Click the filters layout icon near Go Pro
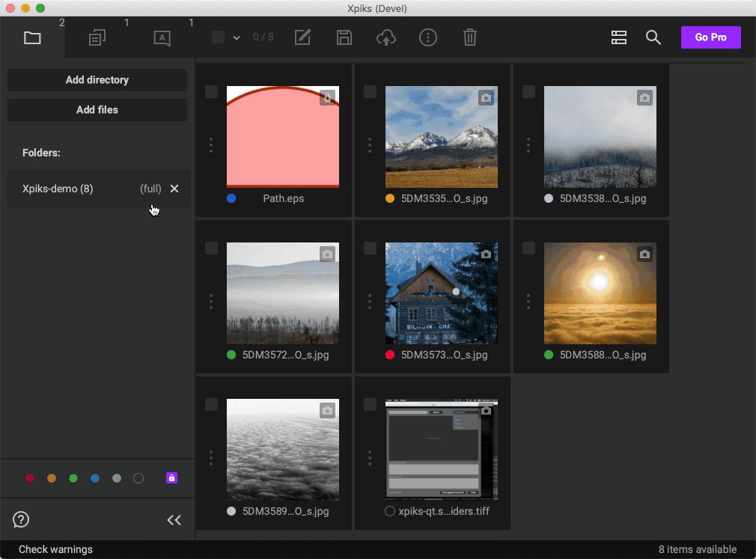 click(619, 37)
